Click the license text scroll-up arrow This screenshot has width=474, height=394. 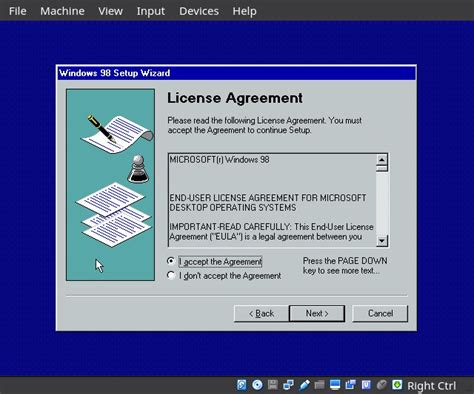[382, 160]
